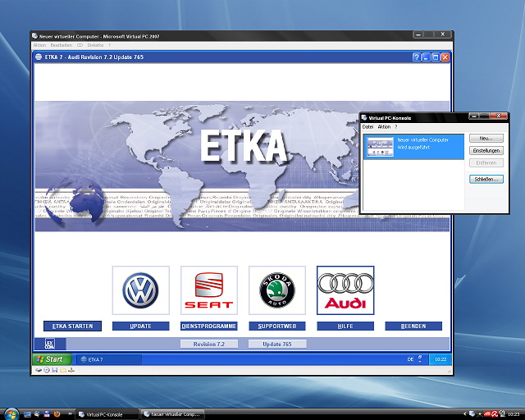
Task: Open the CD menu in Virtual PC window
Action: (x=80, y=45)
